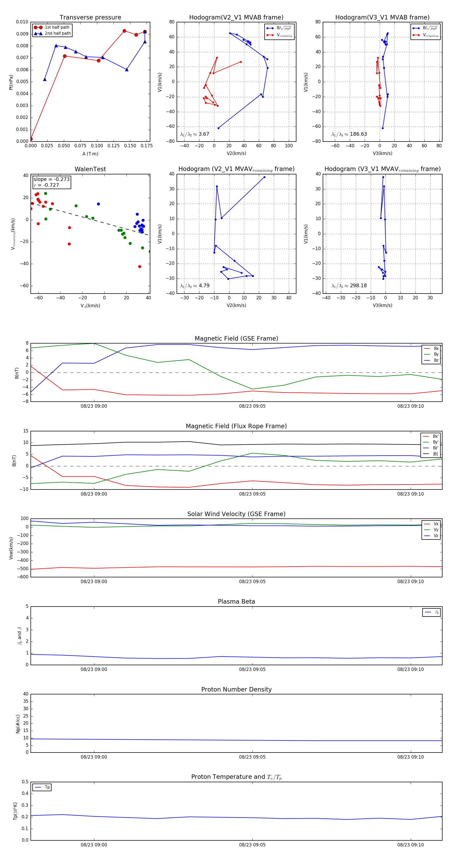
Task: Click the 'V2(km/s)' label under MVAB hodogram
Action: pyautogui.click(x=236, y=153)
